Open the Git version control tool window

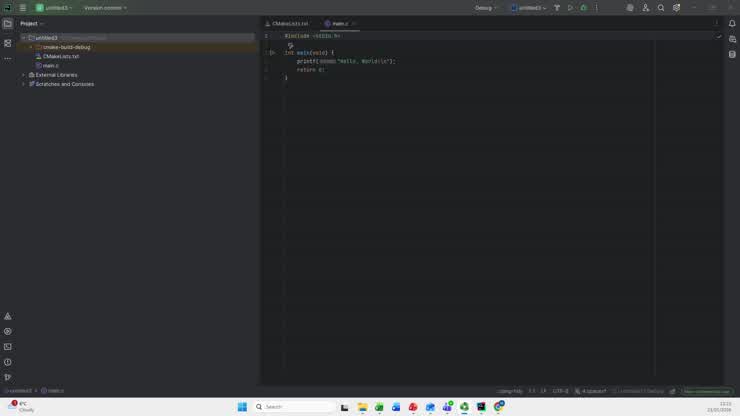pyautogui.click(x=8, y=377)
